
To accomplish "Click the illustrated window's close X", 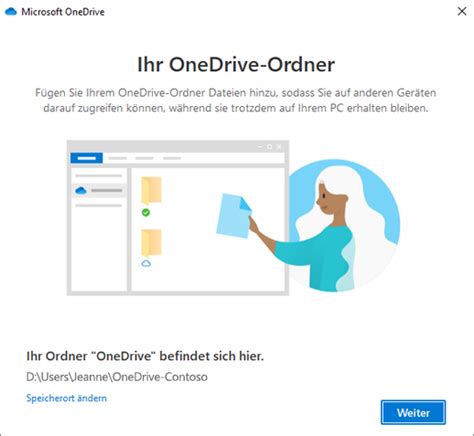I will click(x=279, y=147).
